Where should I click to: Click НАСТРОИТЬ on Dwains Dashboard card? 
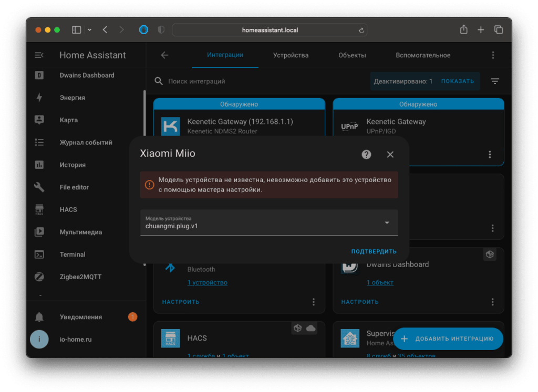(x=360, y=302)
